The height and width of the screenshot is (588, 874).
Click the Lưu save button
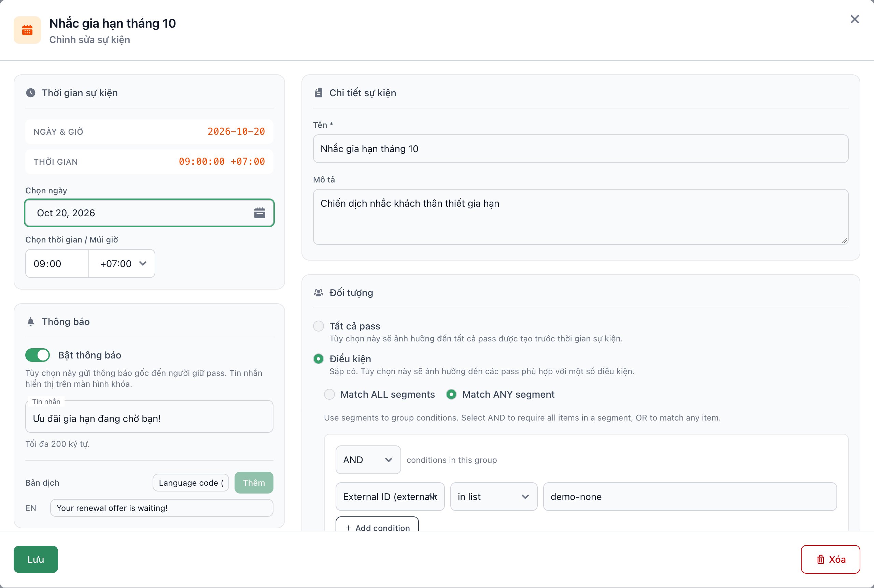36,559
